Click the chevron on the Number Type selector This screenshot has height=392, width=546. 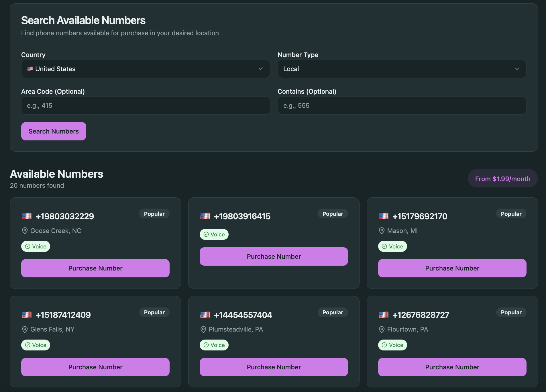point(517,69)
